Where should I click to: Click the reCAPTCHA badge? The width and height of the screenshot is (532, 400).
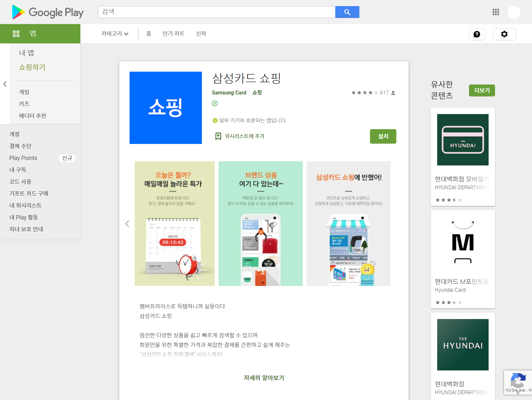[x=518, y=382]
